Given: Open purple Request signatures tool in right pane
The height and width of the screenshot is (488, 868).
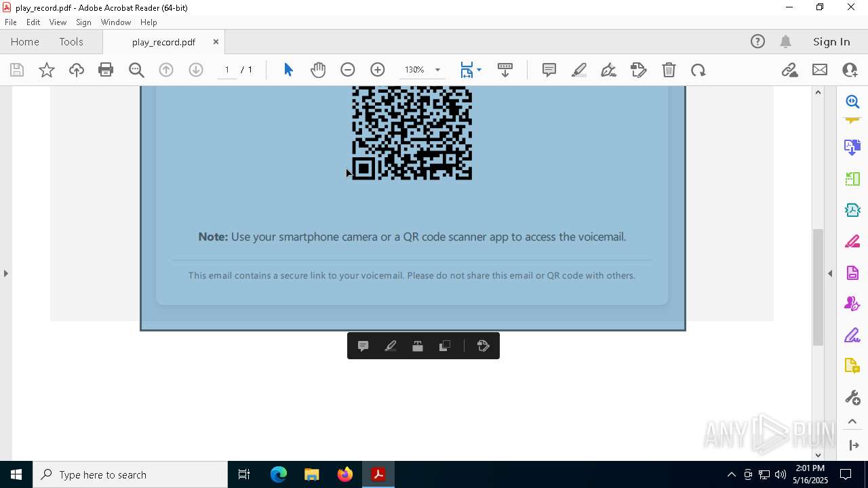Looking at the screenshot, I should pos(852,304).
